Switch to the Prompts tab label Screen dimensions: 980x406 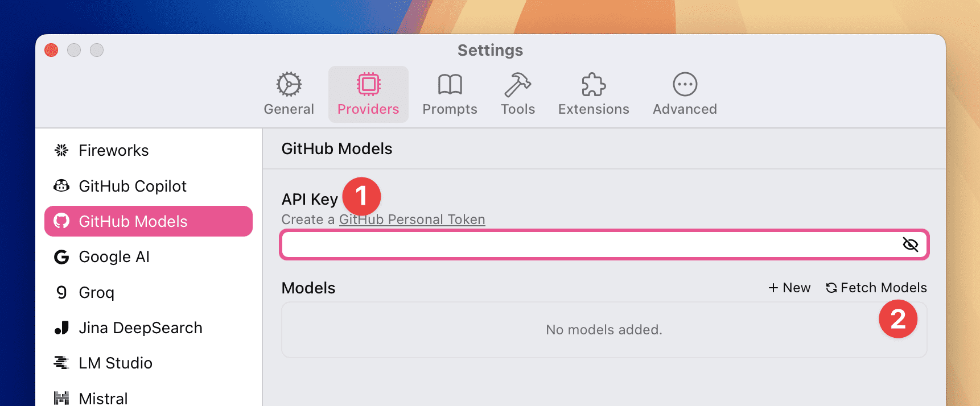[x=450, y=109]
